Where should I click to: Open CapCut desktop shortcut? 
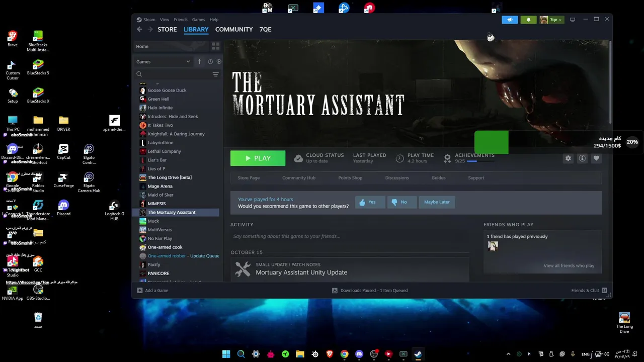pos(63,152)
